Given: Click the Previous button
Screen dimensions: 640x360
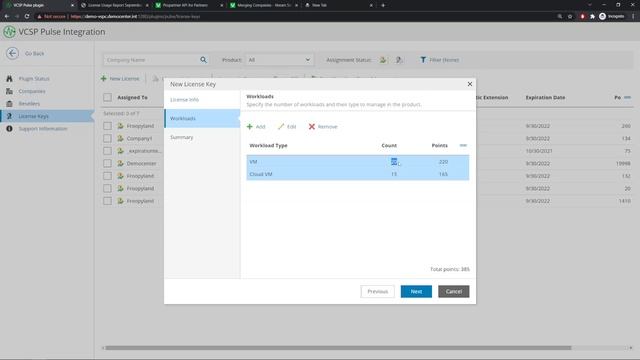Looking at the screenshot, I should [x=378, y=291].
